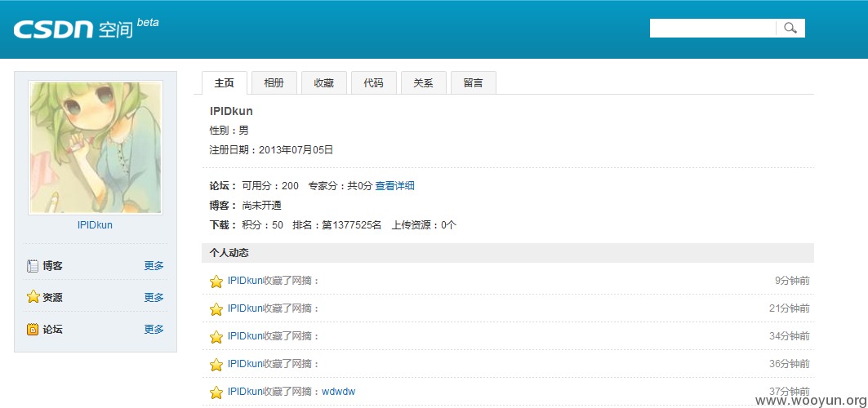Click the 资源 label in sidebar
The image size is (868, 408).
(52, 297)
